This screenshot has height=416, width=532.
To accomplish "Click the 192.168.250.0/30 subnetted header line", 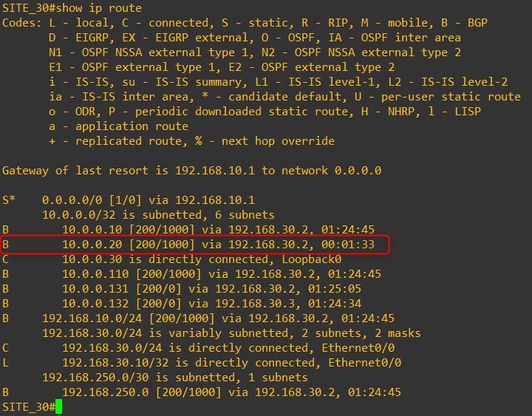I will coord(174,378).
